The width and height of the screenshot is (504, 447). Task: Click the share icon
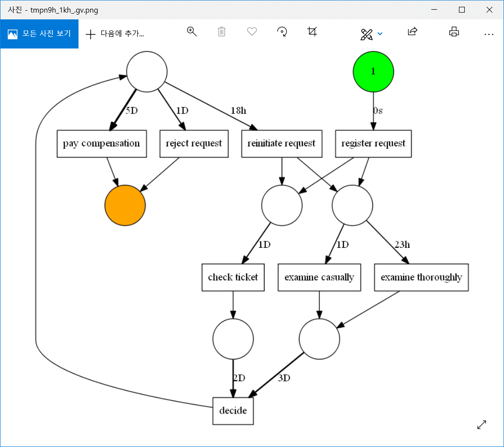coord(412,32)
